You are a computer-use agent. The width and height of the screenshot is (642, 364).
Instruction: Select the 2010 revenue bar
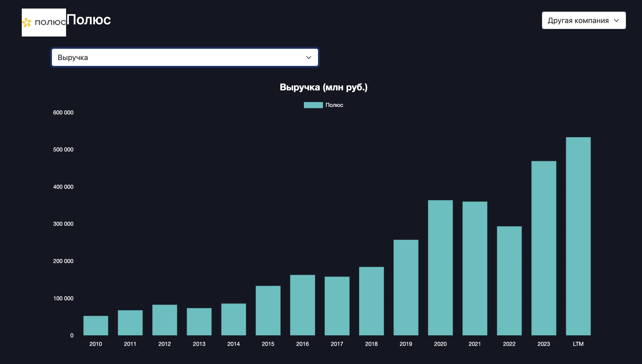point(96,326)
